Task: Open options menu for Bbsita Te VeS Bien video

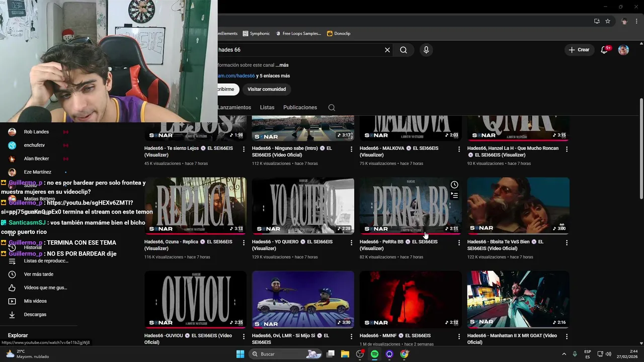Action: (567, 243)
